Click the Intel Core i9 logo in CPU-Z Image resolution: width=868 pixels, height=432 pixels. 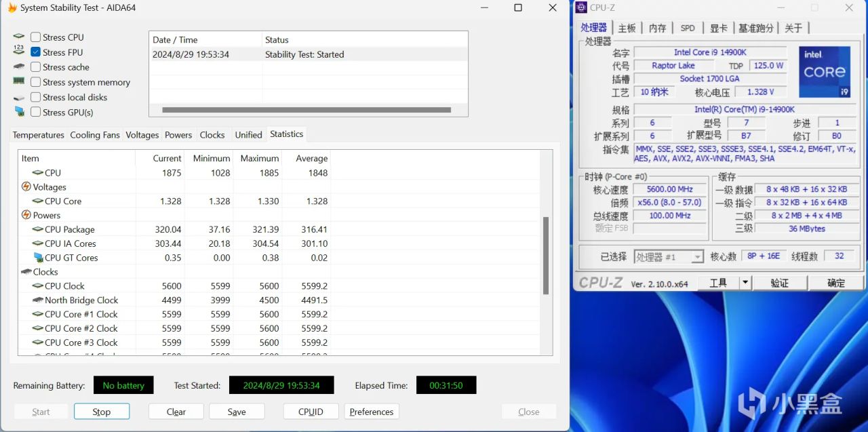tap(825, 72)
